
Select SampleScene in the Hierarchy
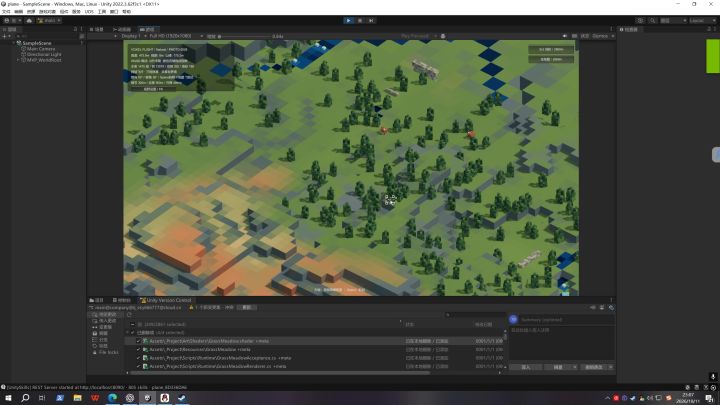click(x=37, y=43)
